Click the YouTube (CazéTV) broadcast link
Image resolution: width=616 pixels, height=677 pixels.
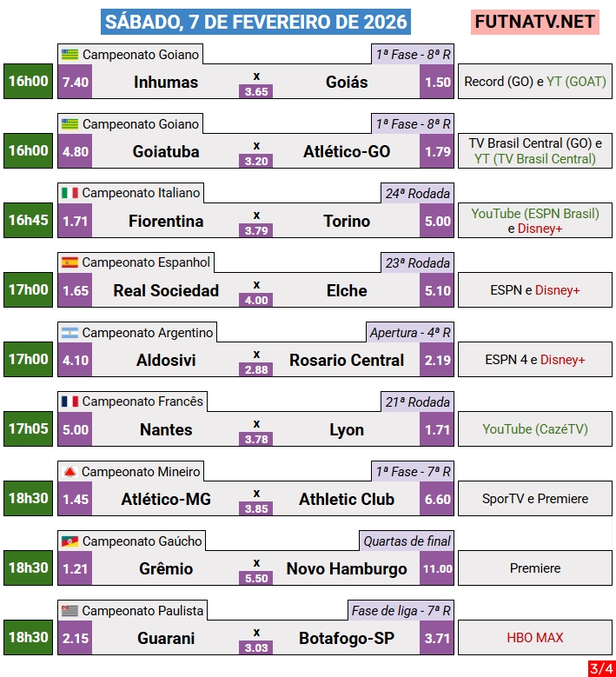pos(531,429)
